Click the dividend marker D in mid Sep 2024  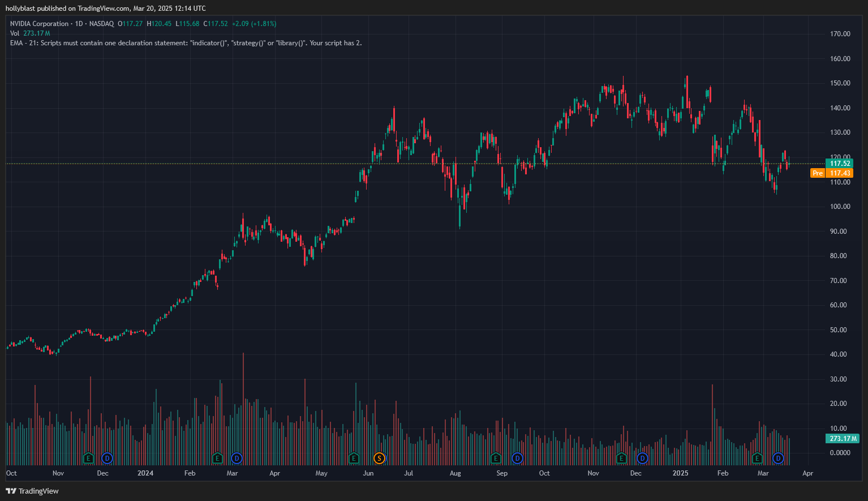click(517, 458)
